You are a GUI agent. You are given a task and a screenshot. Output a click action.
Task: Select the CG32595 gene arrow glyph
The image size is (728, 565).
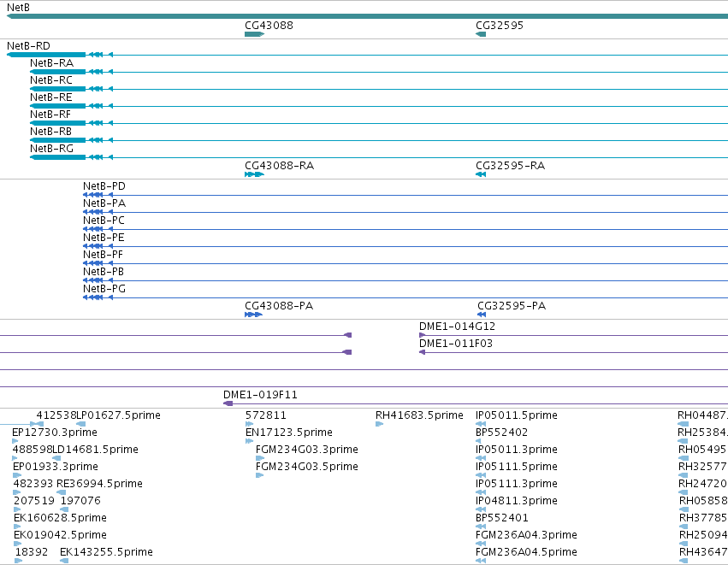[x=481, y=34]
